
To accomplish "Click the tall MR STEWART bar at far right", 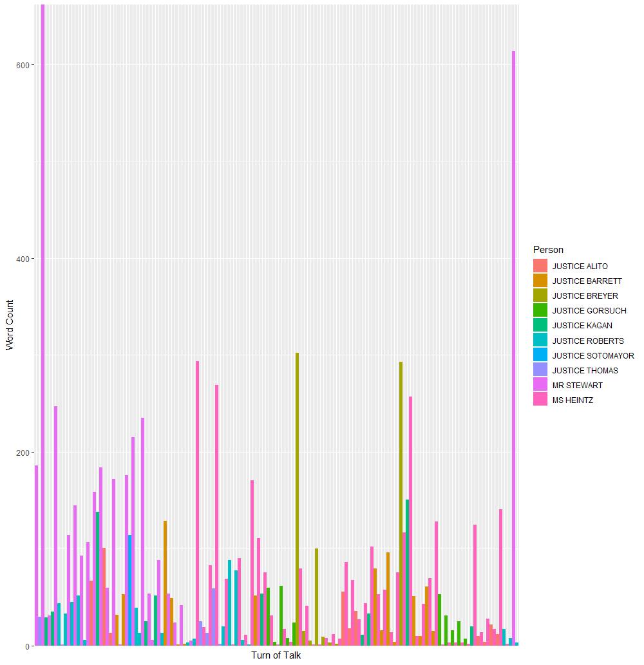I will [x=513, y=348].
